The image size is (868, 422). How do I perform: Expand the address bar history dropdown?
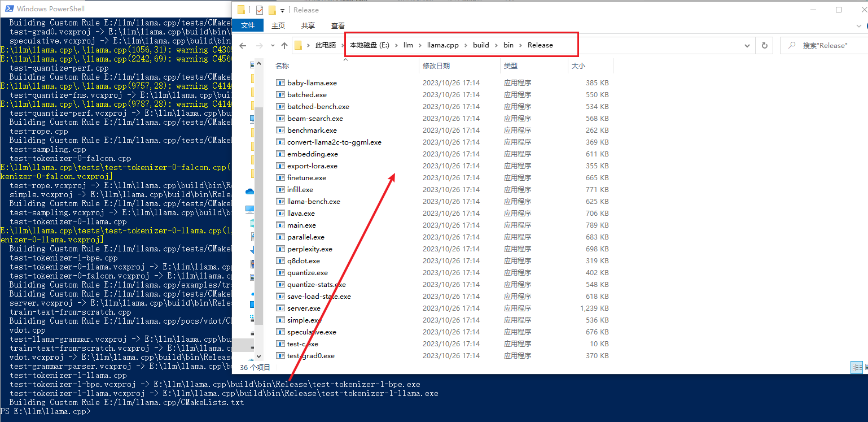point(748,45)
